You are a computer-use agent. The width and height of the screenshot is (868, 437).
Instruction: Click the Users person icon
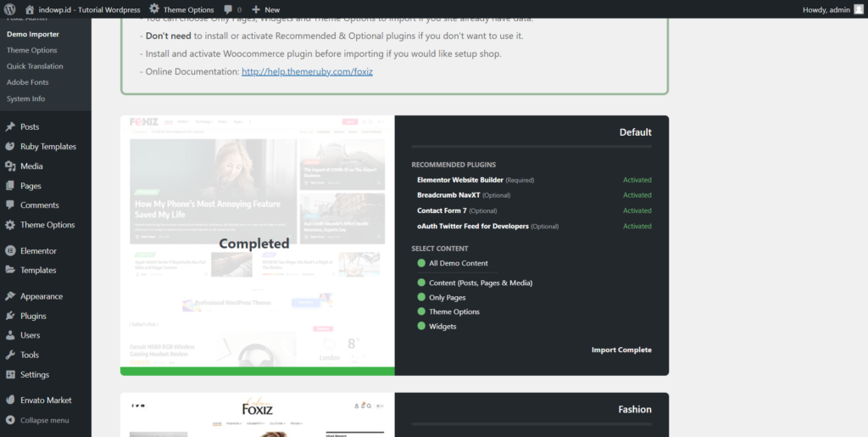tap(10, 335)
